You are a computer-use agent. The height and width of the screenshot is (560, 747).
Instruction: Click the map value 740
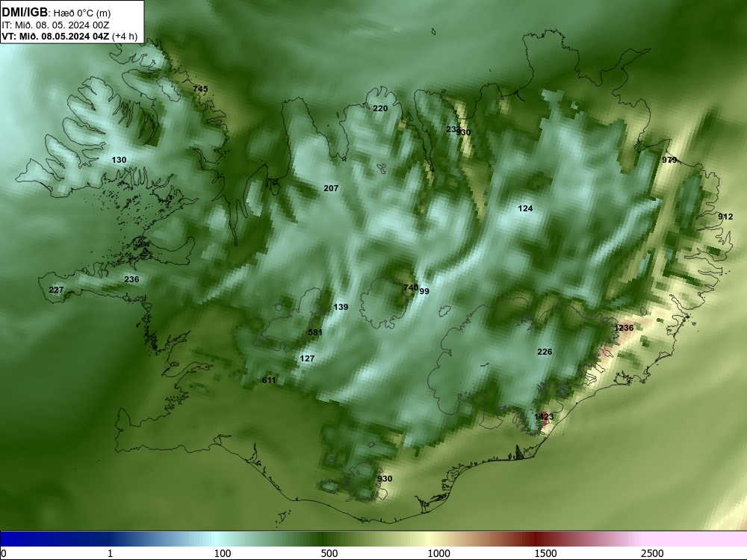coord(411,287)
